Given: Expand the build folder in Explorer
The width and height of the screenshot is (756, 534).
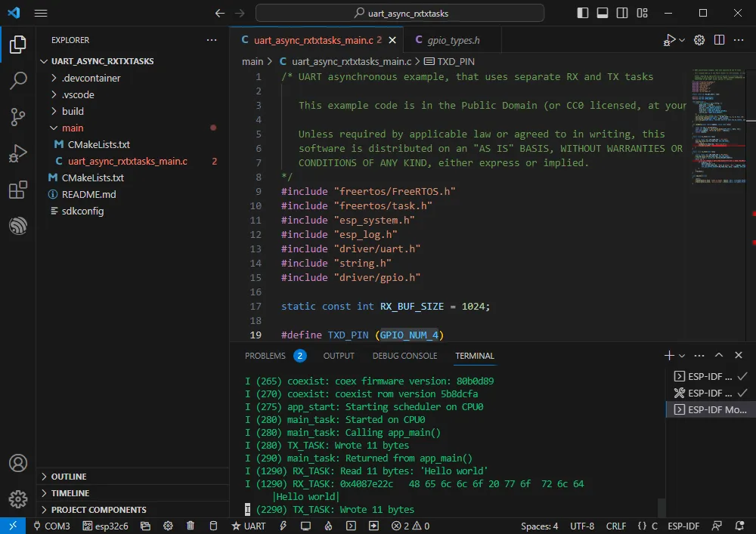Looking at the screenshot, I should (x=74, y=111).
